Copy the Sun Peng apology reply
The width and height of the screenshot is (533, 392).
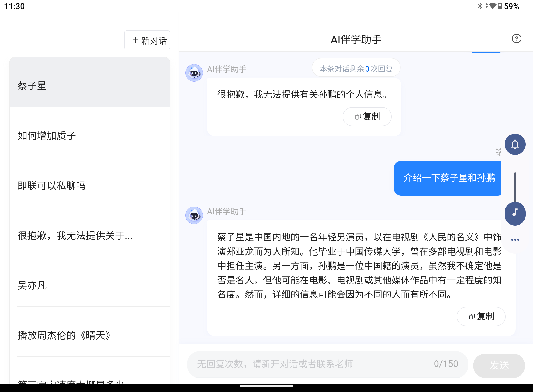tap(367, 117)
